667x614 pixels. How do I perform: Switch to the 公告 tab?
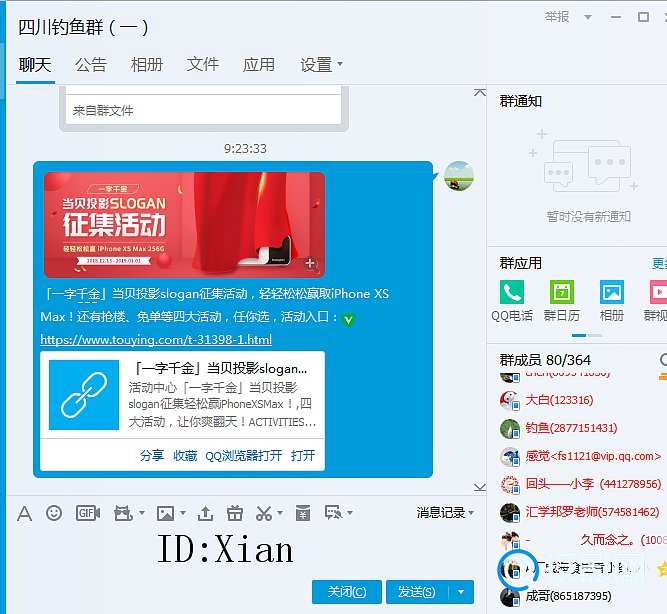[91, 65]
